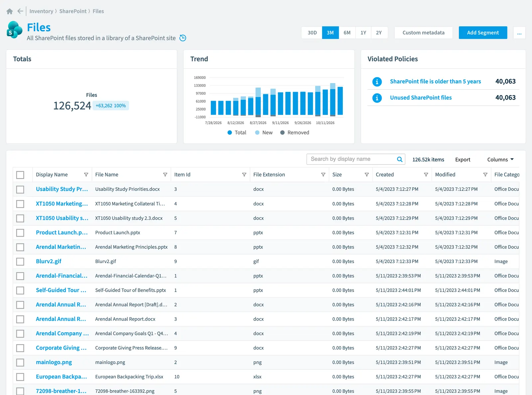Screen dimensions: 532x395
Task: Tick the mainlogo.png row checkbox
Action: point(20,362)
